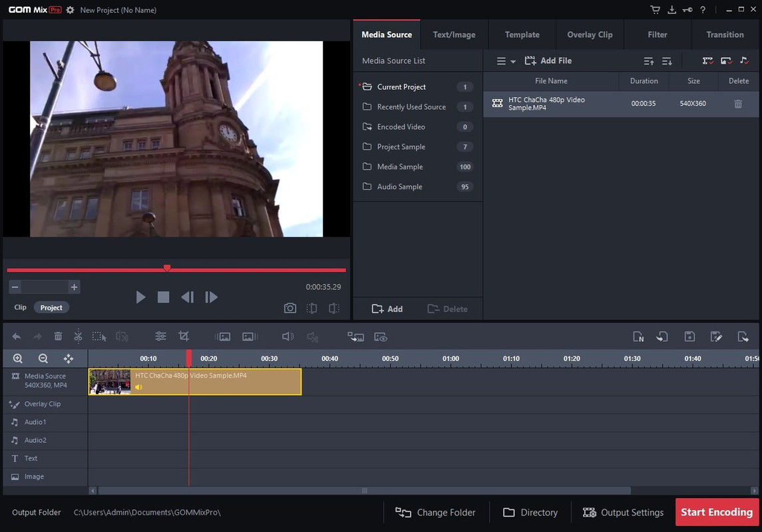Image resolution: width=762 pixels, height=532 pixels.
Task: Click the undo arrow in timeline toolbar
Action: coord(17,336)
